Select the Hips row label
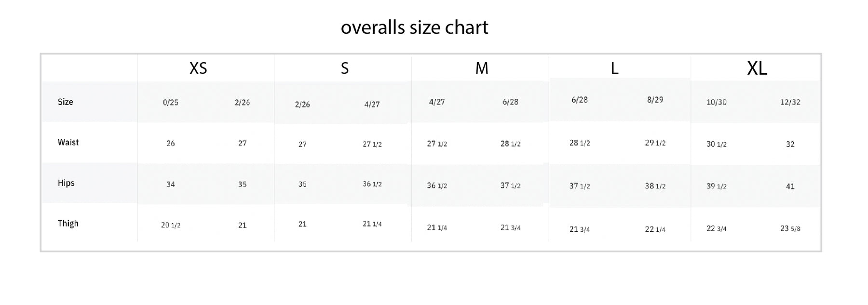 [x=66, y=183]
